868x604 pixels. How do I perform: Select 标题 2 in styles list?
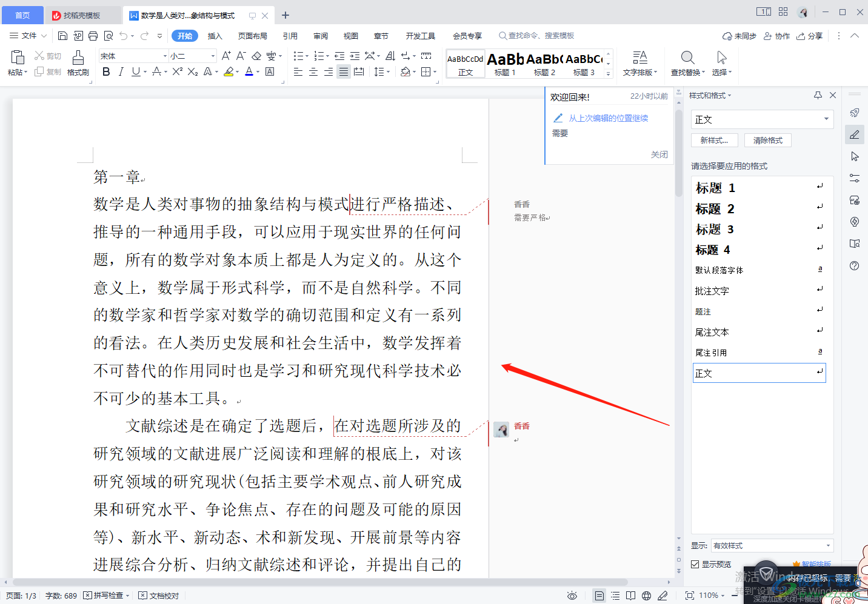[x=759, y=208]
